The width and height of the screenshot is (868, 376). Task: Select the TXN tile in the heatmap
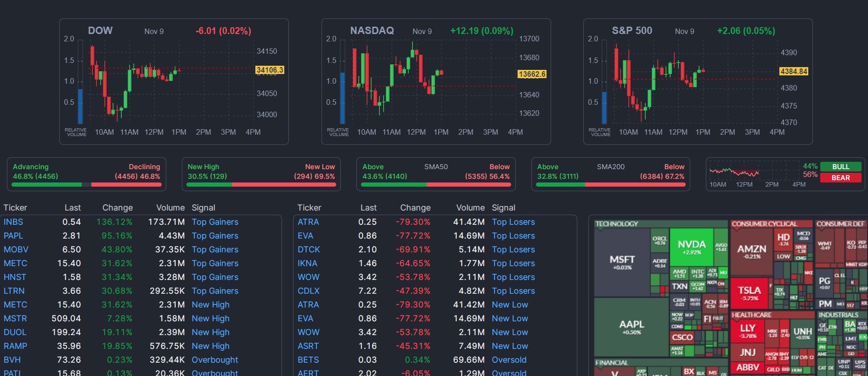coord(679,286)
